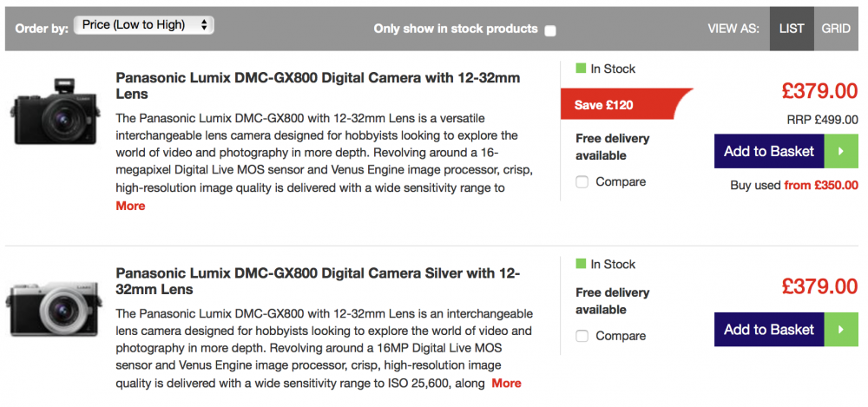Open the black GX800 camera product image
Screen dimensions: 868x407
click(56, 111)
